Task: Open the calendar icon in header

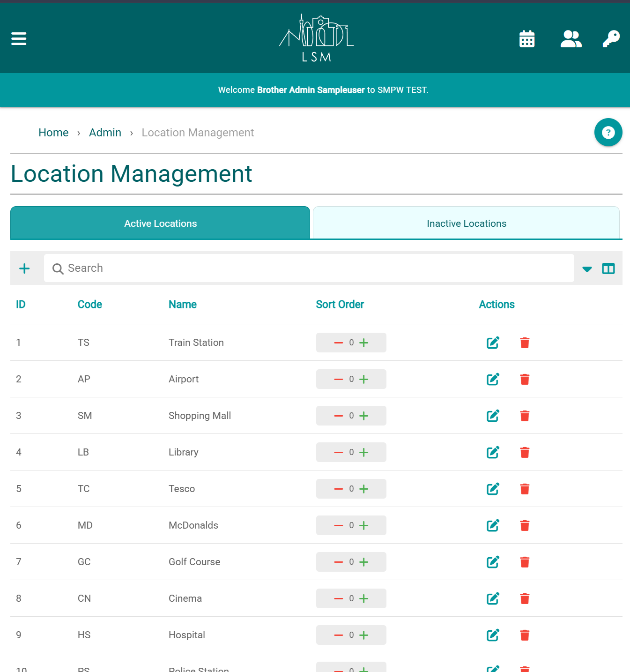Action: coord(527,39)
